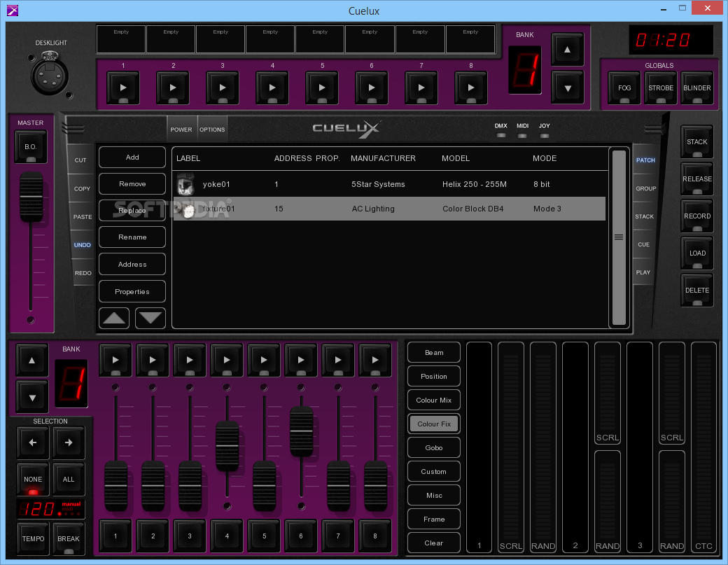Decrease fader bank with down arrow
Screen dimensions: 728x565
[32, 398]
